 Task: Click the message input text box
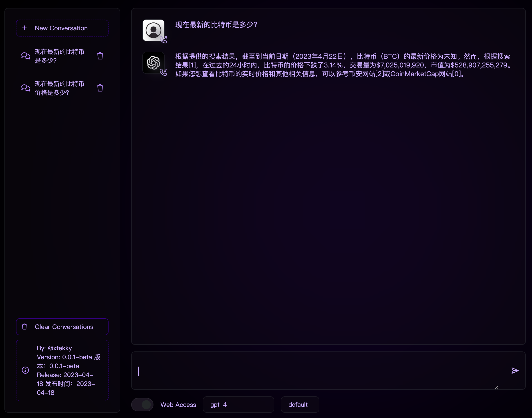pyautogui.click(x=318, y=371)
